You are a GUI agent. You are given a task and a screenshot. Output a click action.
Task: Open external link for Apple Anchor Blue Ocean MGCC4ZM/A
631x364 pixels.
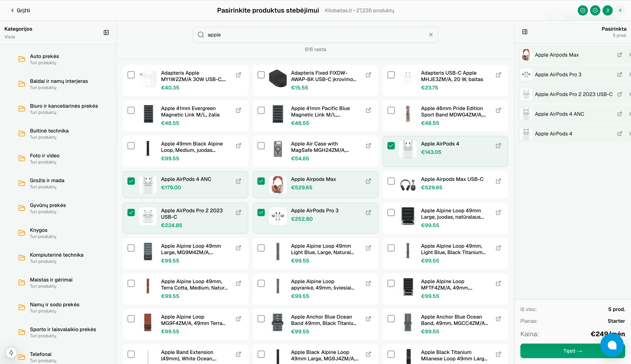click(498, 319)
